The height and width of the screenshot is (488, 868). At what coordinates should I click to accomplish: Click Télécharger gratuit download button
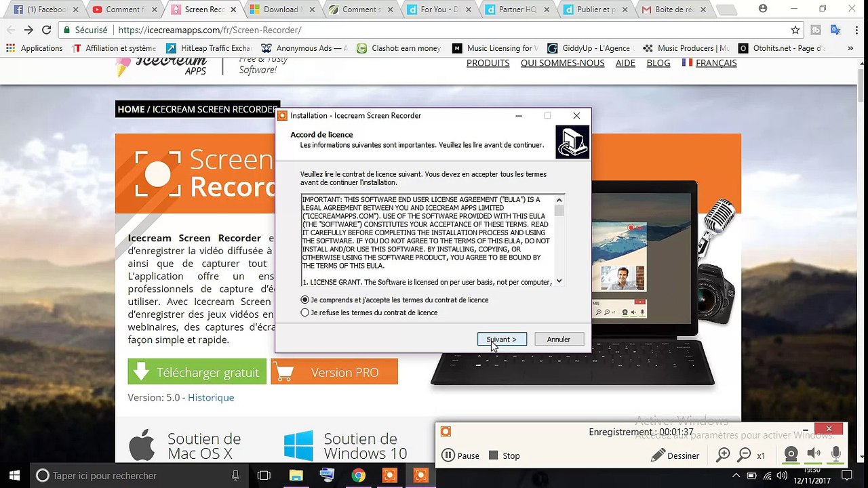(197, 372)
